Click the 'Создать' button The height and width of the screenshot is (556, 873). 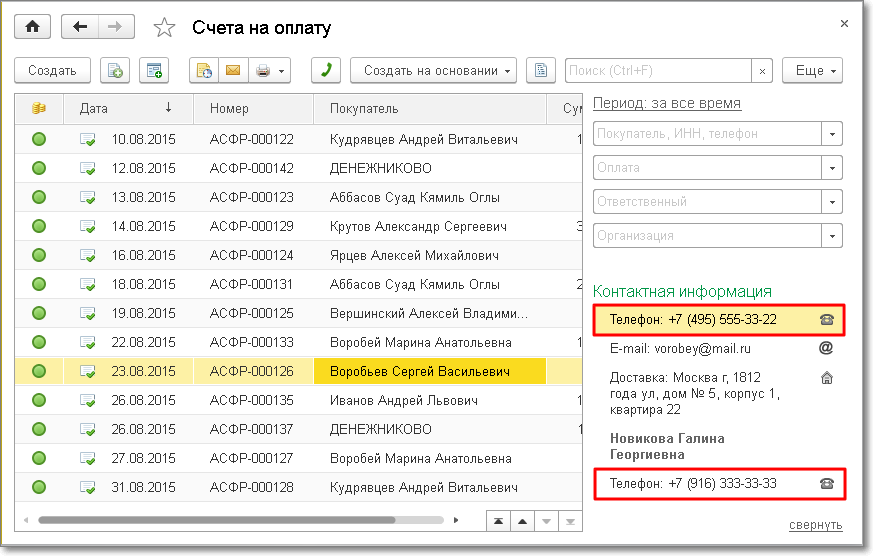point(53,71)
